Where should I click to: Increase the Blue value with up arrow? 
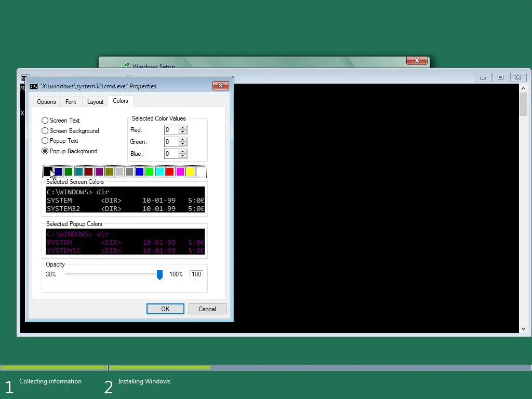183,151
